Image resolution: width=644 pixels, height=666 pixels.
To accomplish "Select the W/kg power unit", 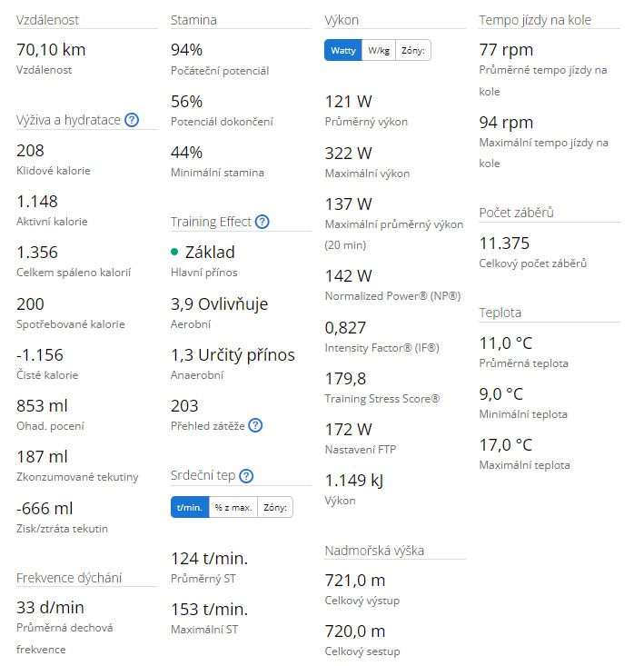I will [x=378, y=51].
